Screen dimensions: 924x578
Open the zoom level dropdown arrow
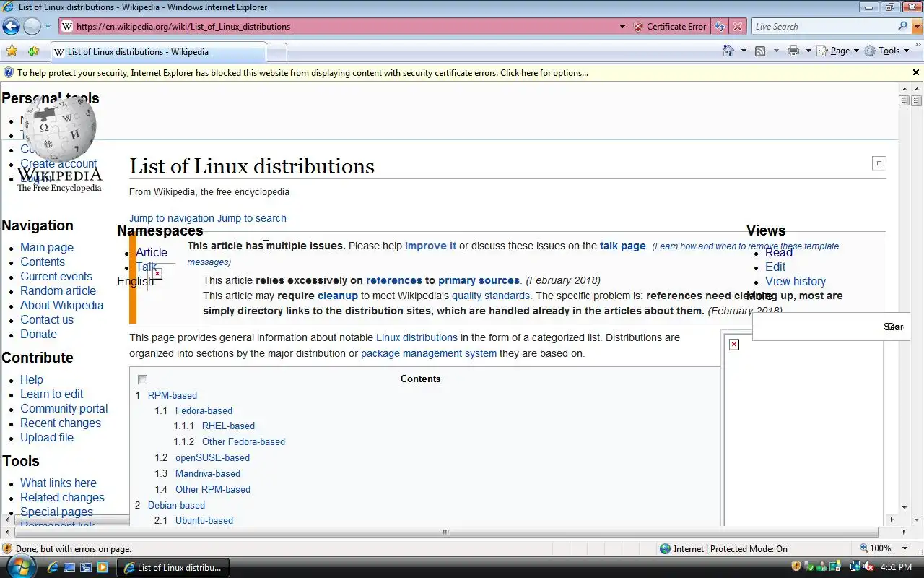click(905, 548)
